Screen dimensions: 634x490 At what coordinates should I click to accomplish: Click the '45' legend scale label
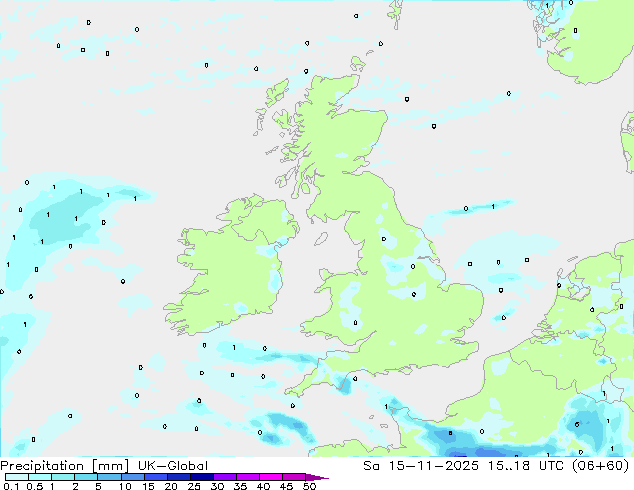click(x=286, y=486)
